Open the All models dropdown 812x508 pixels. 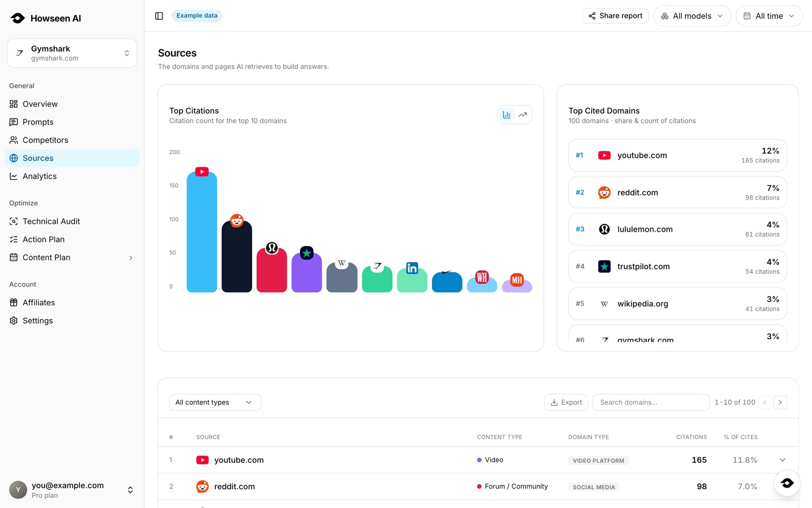692,16
